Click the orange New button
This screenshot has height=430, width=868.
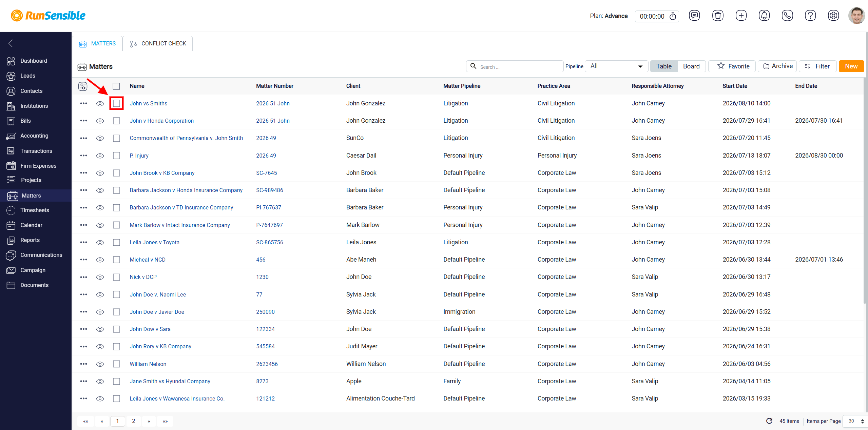tap(851, 66)
